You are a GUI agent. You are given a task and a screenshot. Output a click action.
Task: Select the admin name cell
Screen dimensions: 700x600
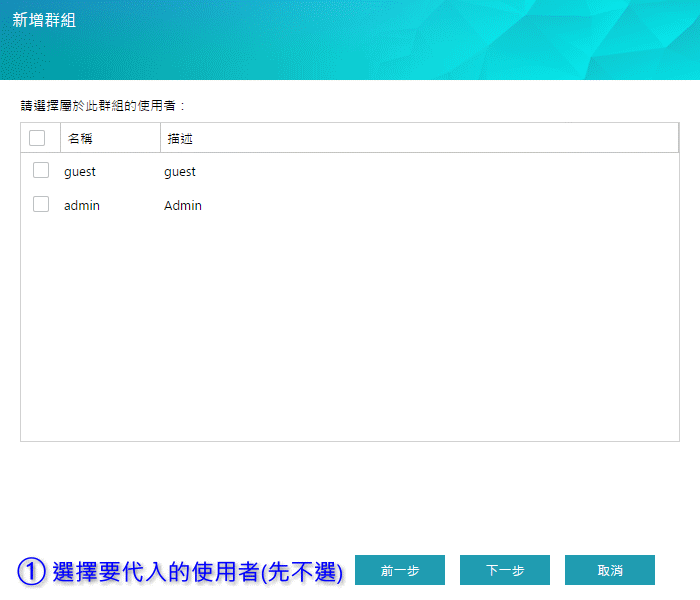[82, 205]
